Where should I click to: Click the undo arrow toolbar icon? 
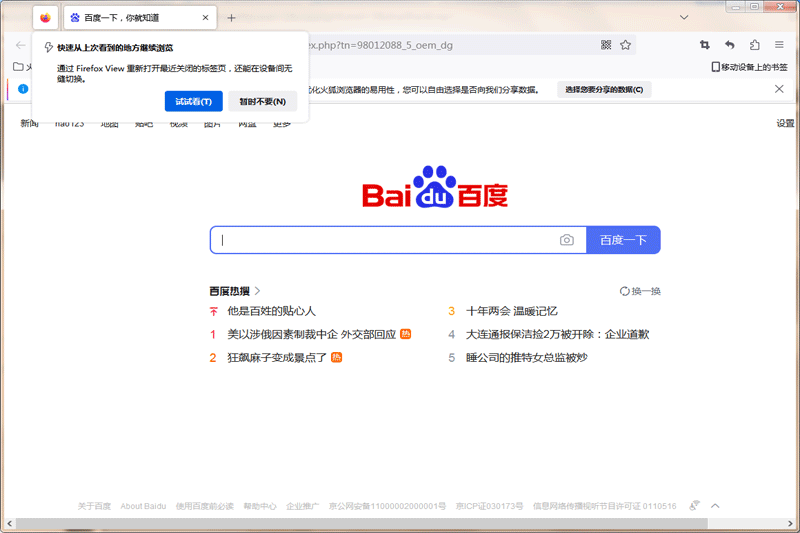(730, 45)
